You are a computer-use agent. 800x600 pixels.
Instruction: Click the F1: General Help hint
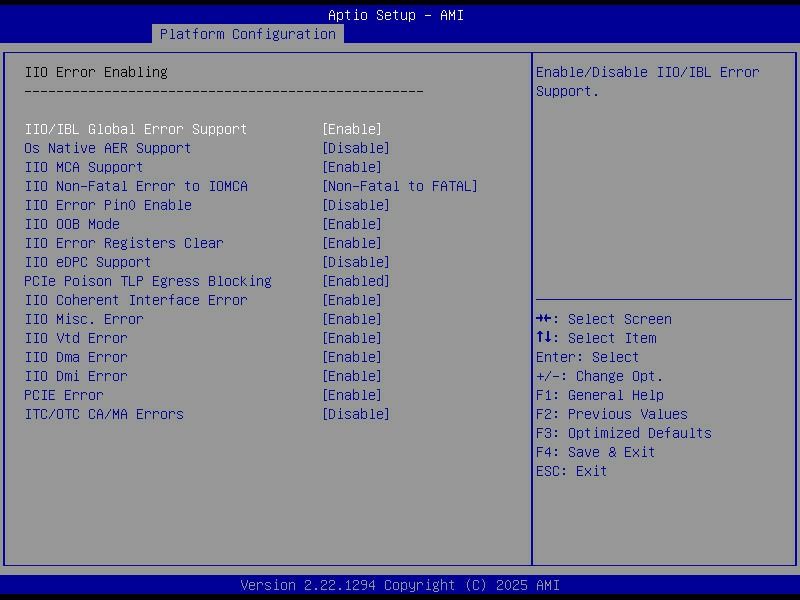point(599,395)
